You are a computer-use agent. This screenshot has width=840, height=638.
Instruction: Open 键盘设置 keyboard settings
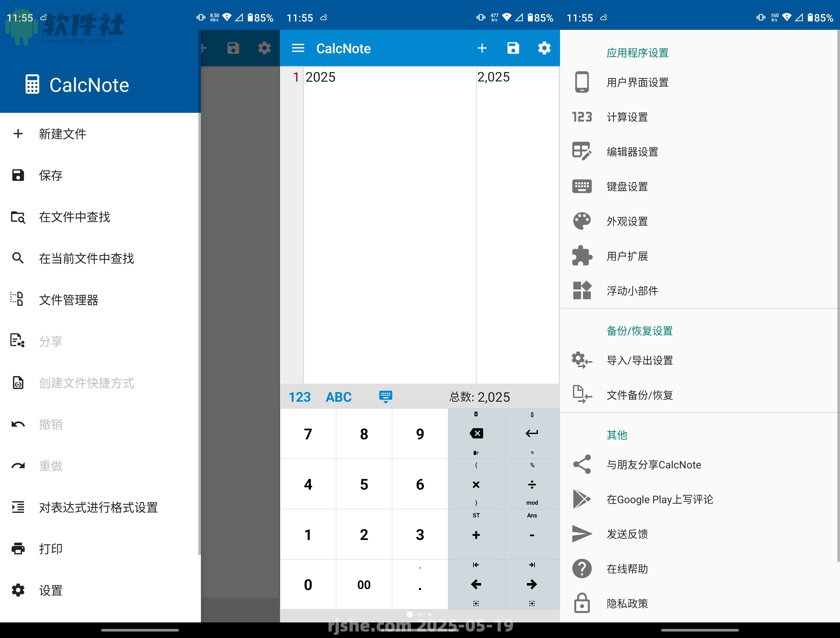(627, 186)
